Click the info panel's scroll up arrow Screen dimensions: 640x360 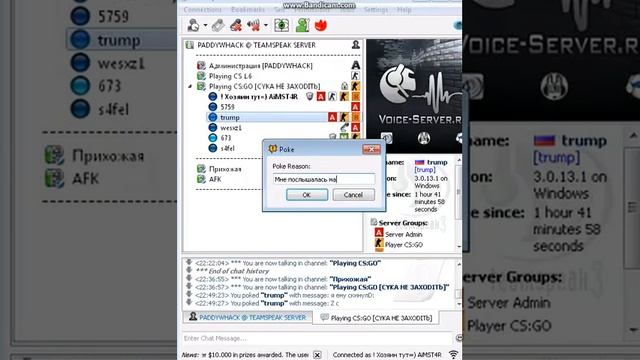tap(459, 160)
